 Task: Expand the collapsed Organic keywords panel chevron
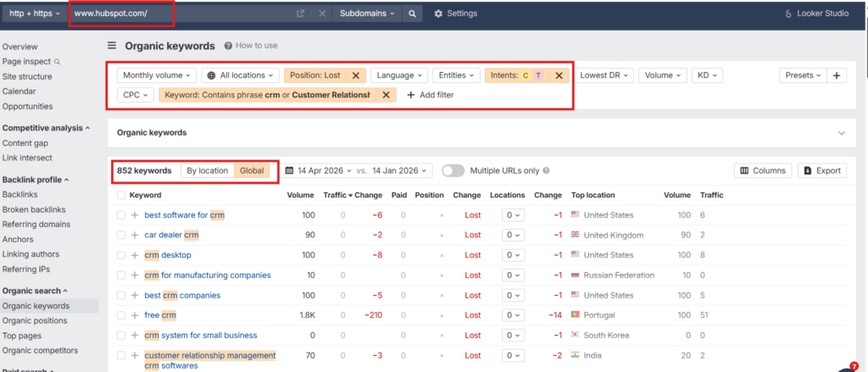841,133
